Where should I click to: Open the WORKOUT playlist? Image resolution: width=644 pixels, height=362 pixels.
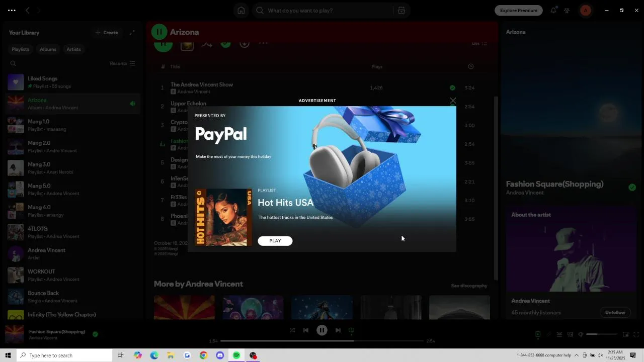tap(72, 275)
